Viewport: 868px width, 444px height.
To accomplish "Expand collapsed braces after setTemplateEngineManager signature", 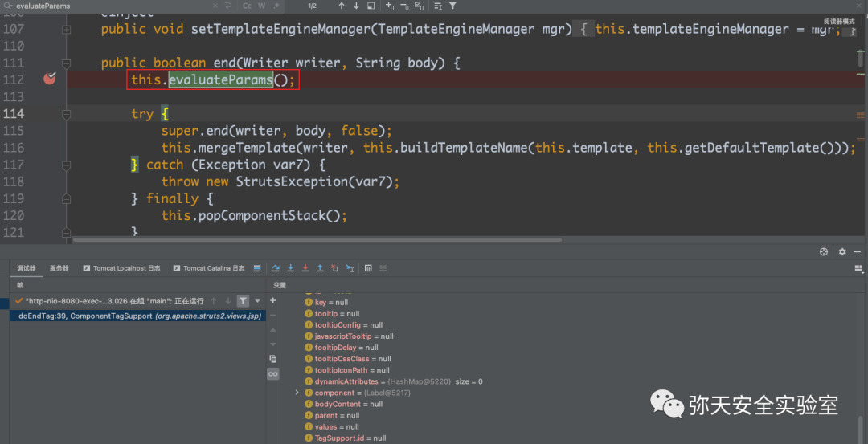I will click(583, 29).
